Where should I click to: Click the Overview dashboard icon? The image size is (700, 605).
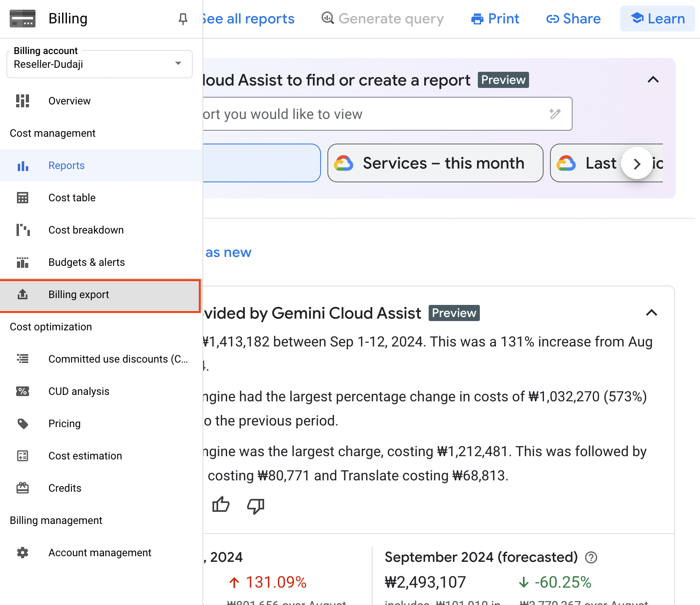tap(23, 101)
